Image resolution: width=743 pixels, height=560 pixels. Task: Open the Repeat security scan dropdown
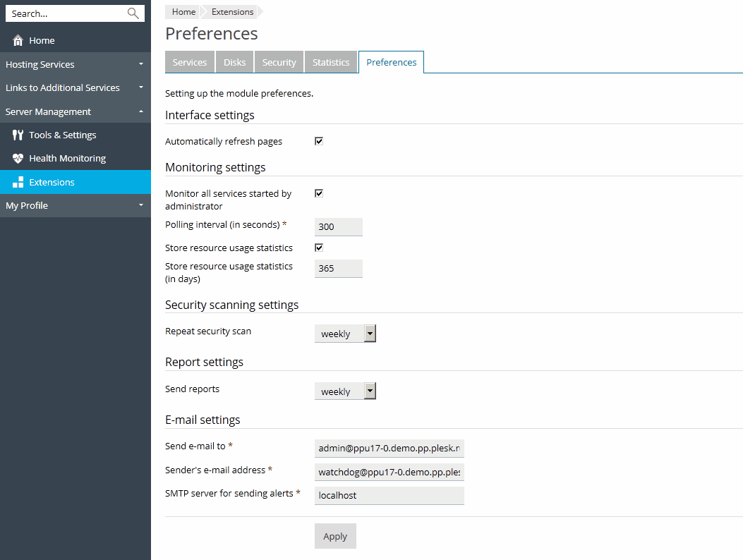coord(345,334)
